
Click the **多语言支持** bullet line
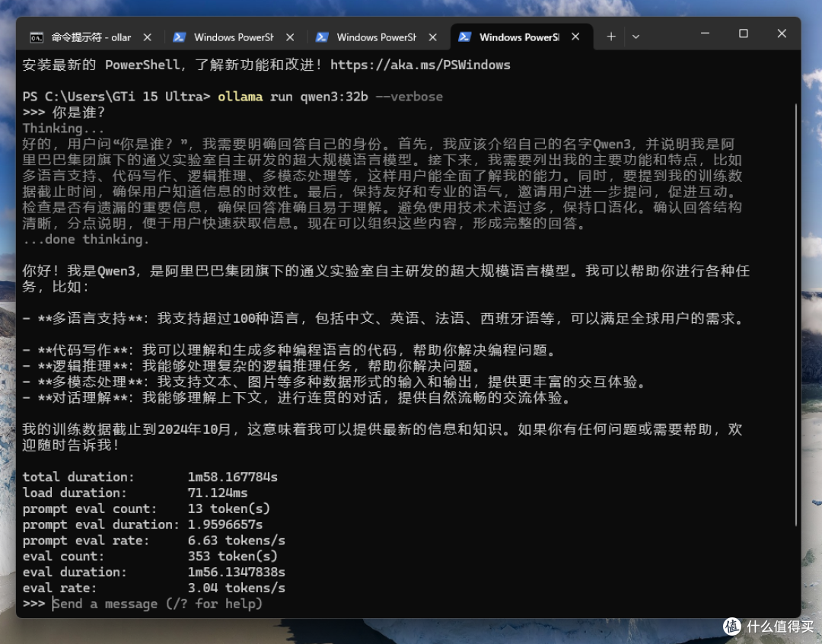point(384,318)
